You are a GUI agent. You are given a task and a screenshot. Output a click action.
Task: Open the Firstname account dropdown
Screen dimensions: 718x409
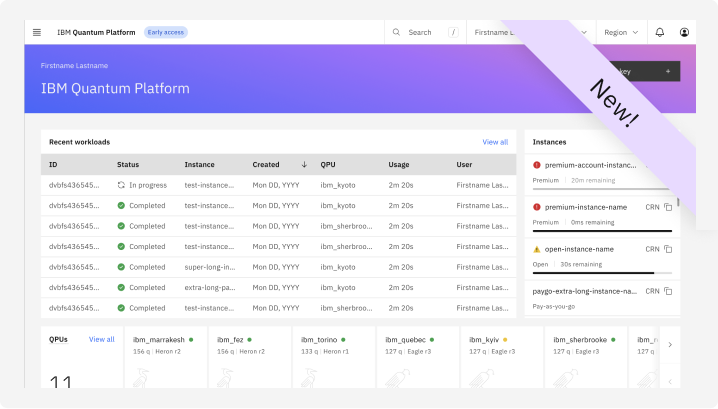click(531, 32)
